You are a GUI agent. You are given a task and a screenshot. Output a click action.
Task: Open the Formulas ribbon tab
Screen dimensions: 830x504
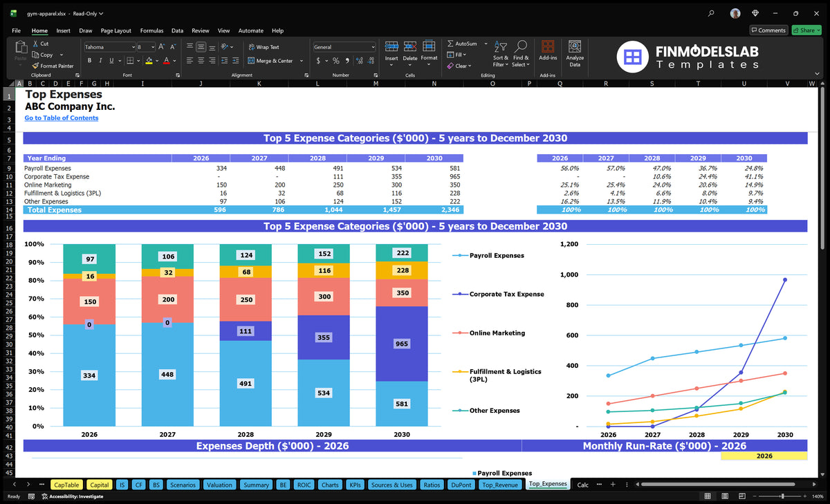(x=151, y=30)
